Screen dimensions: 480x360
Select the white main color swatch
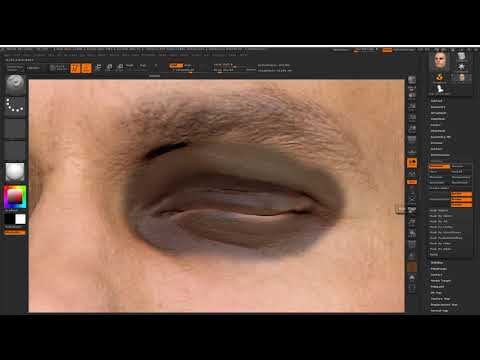pos(20,219)
